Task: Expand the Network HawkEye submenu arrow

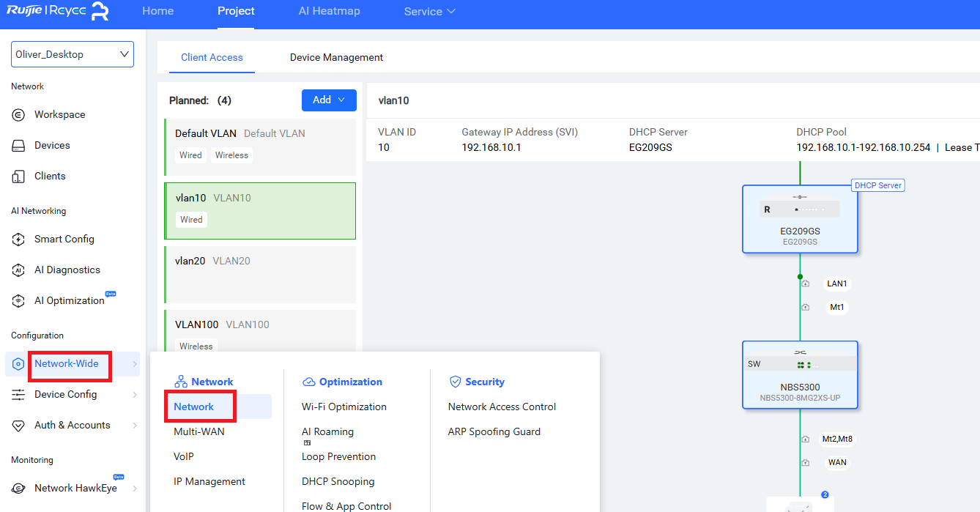Action: click(134, 489)
